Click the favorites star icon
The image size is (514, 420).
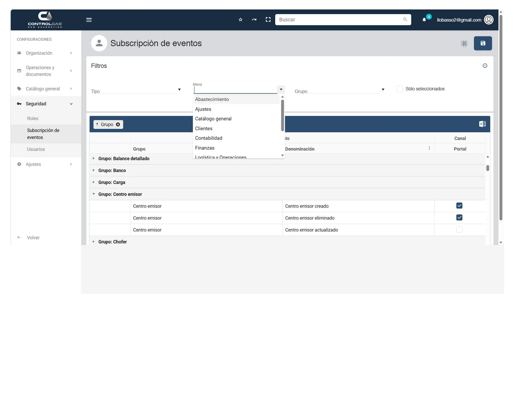(x=240, y=20)
